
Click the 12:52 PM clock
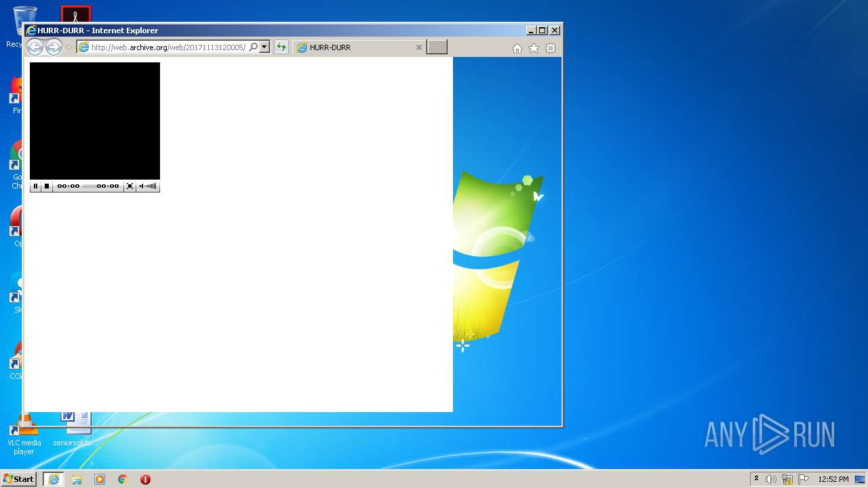coord(833,479)
